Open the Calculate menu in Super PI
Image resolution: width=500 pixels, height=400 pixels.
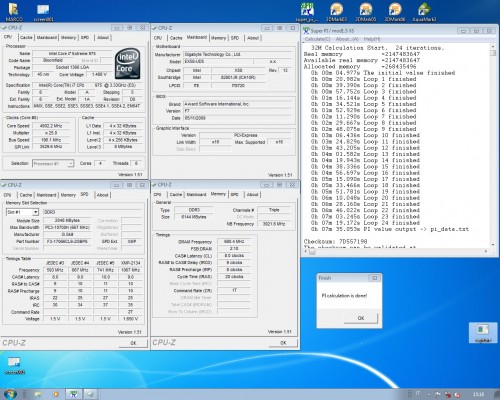317,39
